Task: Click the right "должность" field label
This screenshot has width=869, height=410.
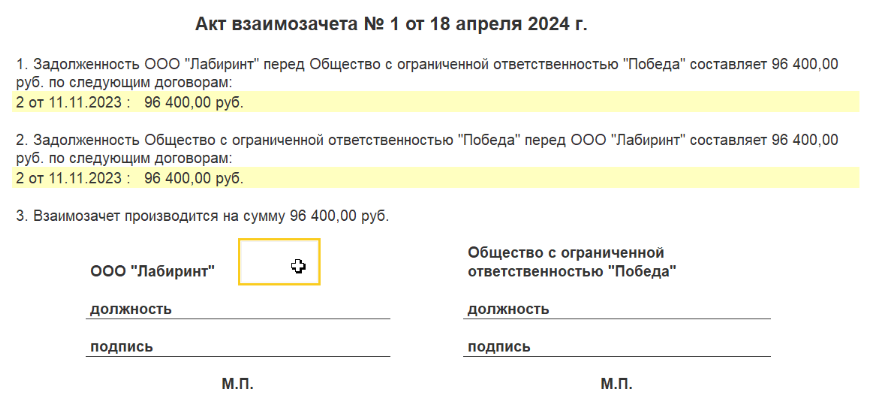Action: (x=508, y=309)
